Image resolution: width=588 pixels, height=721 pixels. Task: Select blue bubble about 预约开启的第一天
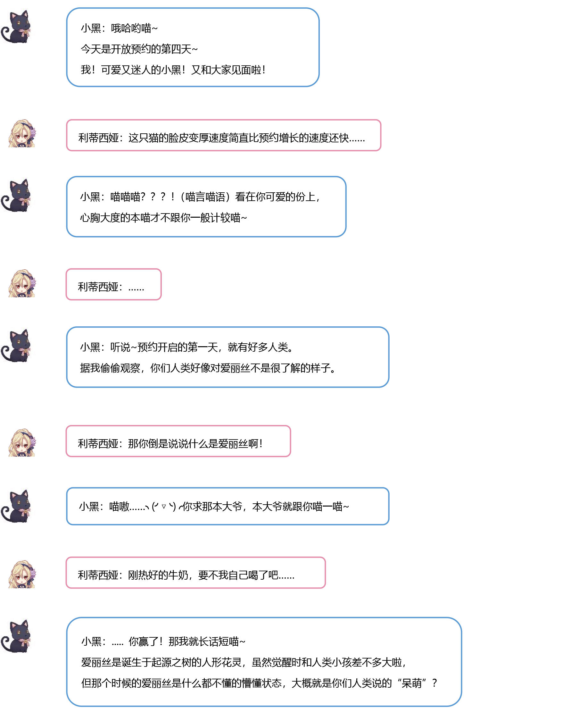pyautogui.click(x=228, y=357)
